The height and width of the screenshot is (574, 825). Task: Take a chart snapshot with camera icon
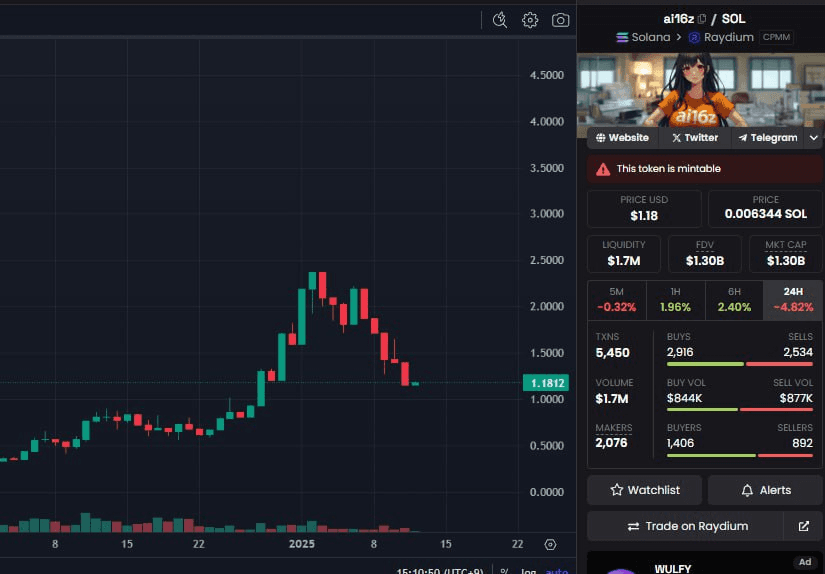560,20
